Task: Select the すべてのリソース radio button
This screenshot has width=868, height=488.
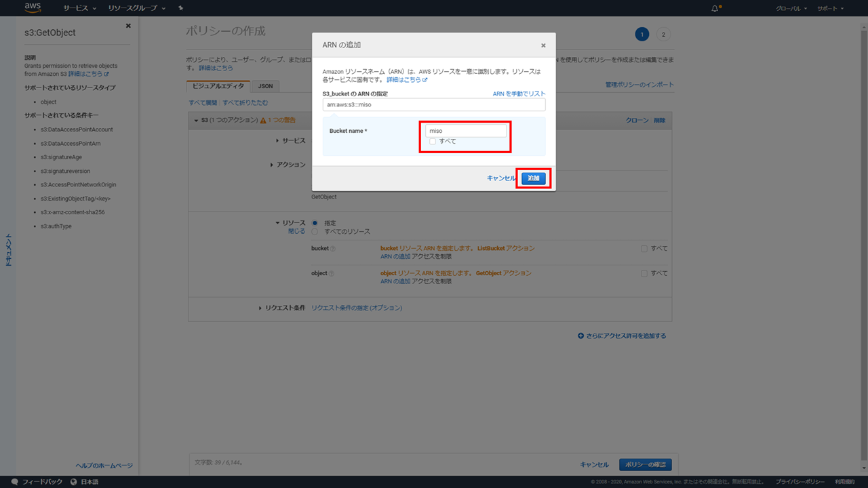Action: 315,232
